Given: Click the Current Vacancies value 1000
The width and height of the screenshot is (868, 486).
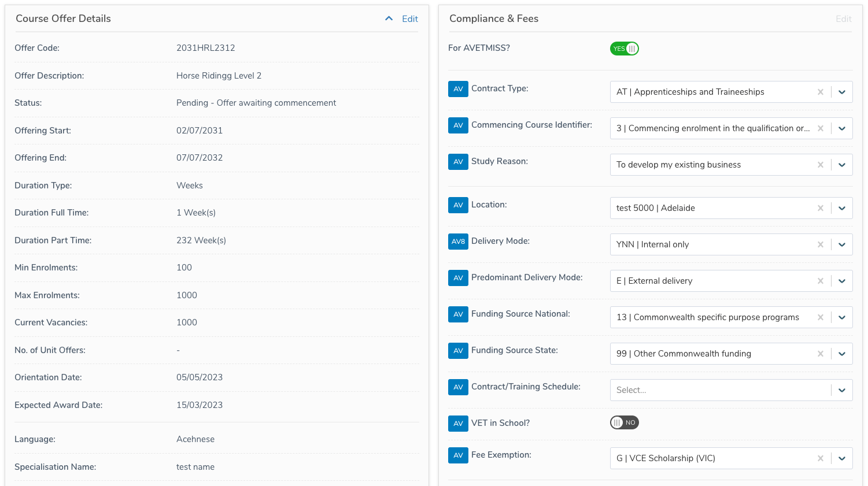Looking at the screenshot, I should [x=187, y=322].
